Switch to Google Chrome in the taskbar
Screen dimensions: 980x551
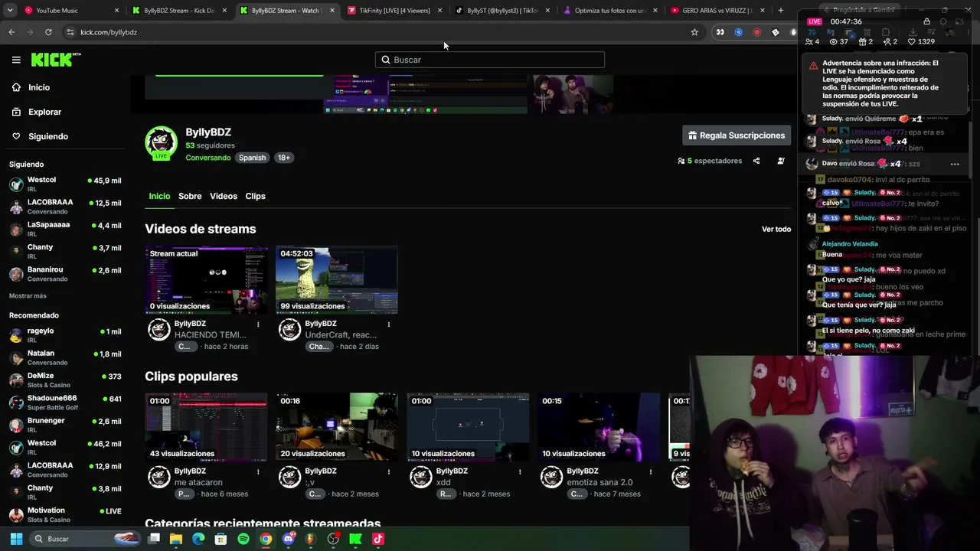(266, 539)
